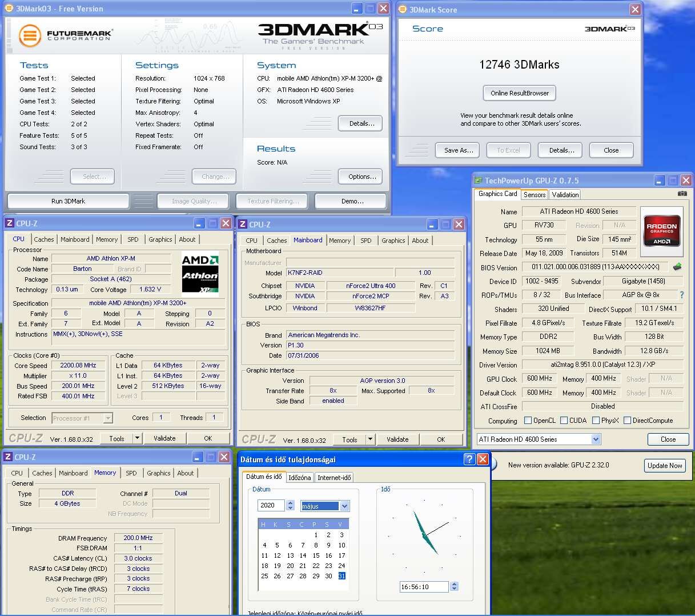Click Tools button in CPU-Z CPU window
695x616 pixels.
click(x=116, y=438)
